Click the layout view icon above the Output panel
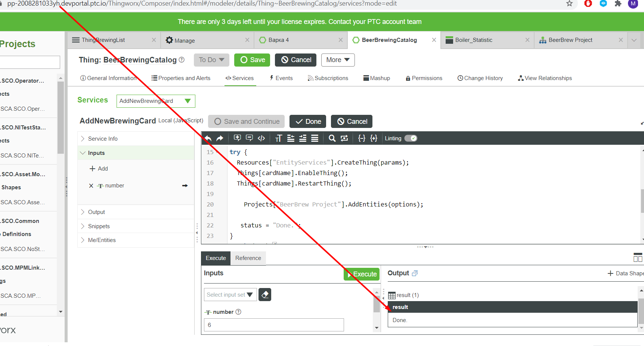The width and height of the screenshot is (644, 346). (637, 257)
